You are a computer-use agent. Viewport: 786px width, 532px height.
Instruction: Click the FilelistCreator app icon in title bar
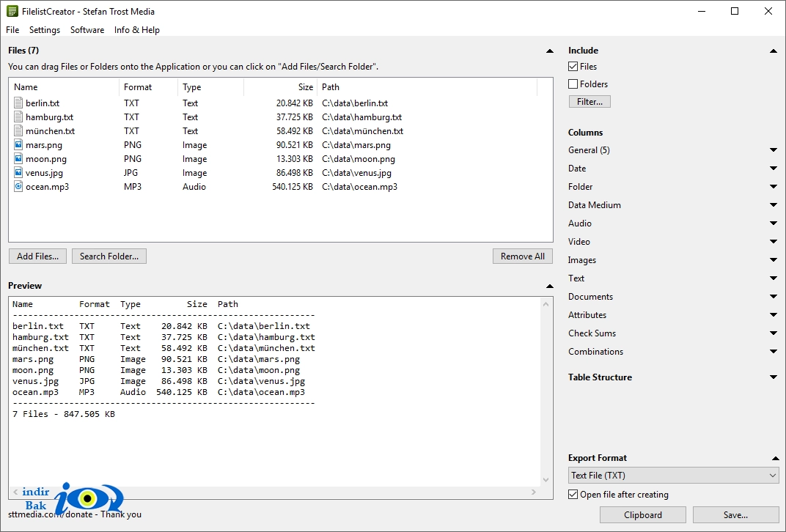(12, 11)
